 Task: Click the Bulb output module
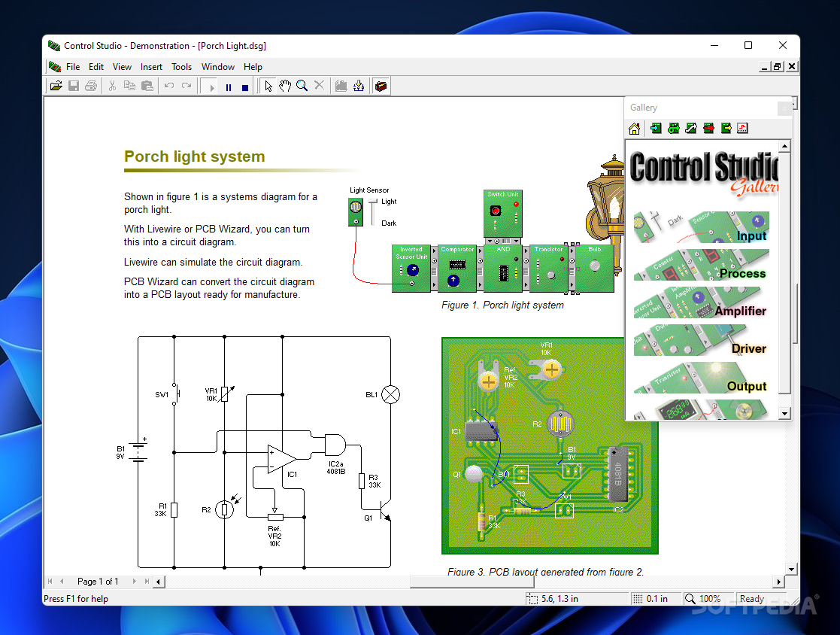click(595, 269)
